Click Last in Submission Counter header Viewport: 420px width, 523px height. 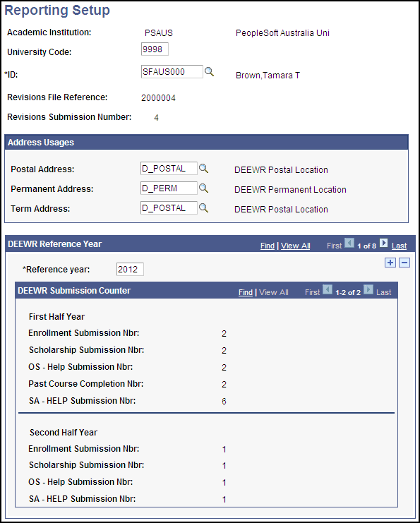click(x=383, y=292)
